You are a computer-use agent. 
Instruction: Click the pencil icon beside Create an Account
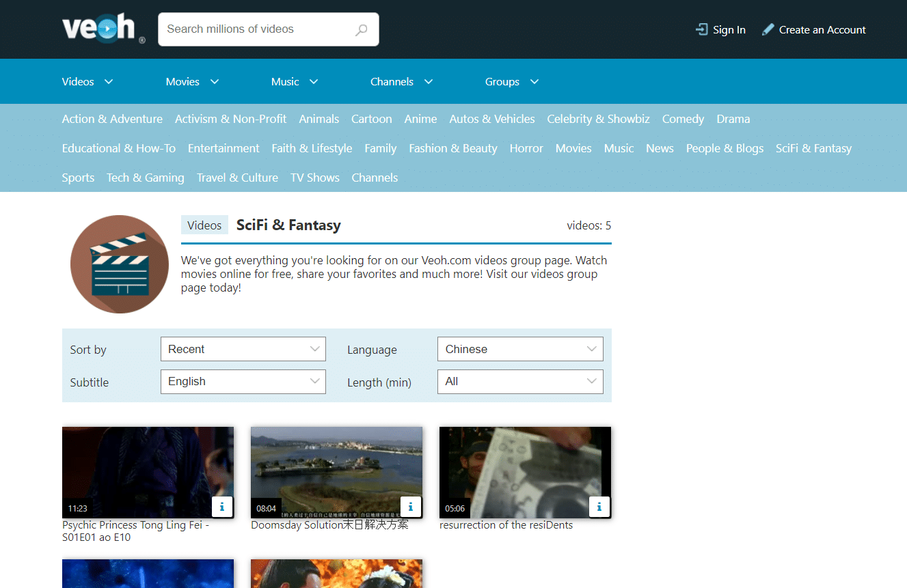(x=767, y=29)
